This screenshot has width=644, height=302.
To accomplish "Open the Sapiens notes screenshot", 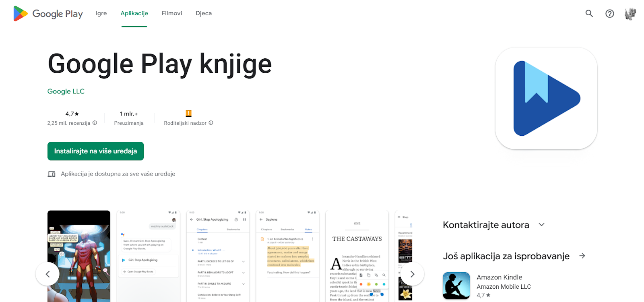I will click(288, 256).
